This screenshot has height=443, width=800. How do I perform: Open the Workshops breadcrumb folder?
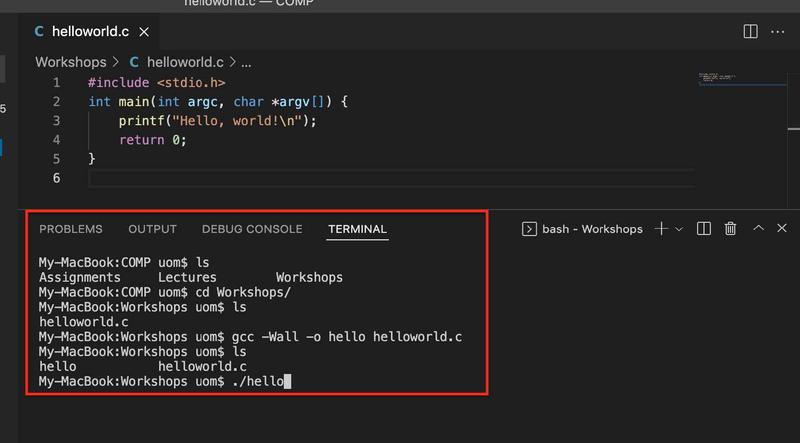[70, 62]
